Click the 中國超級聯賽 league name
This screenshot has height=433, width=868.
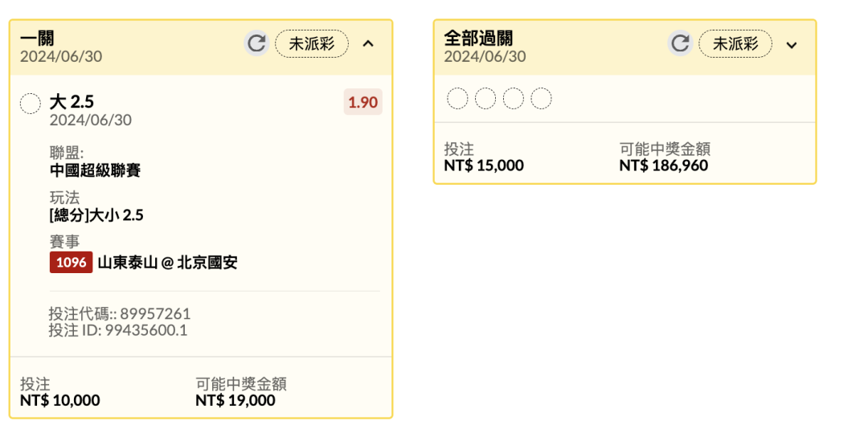pyautogui.click(x=95, y=170)
